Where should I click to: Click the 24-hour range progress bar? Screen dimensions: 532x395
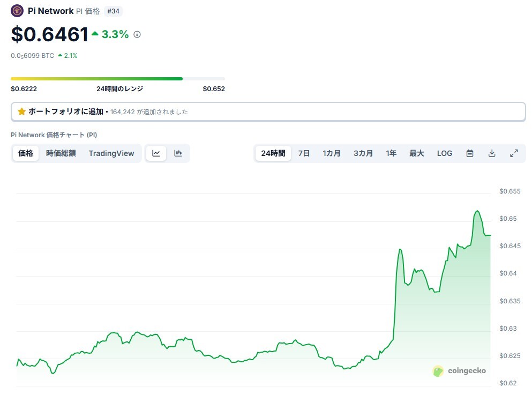[118, 79]
